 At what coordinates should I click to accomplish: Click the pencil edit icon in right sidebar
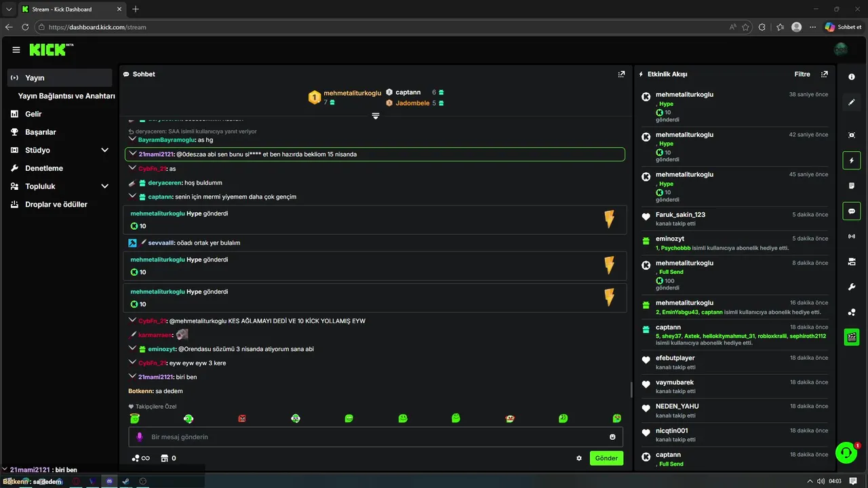click(x=852, y=102)
